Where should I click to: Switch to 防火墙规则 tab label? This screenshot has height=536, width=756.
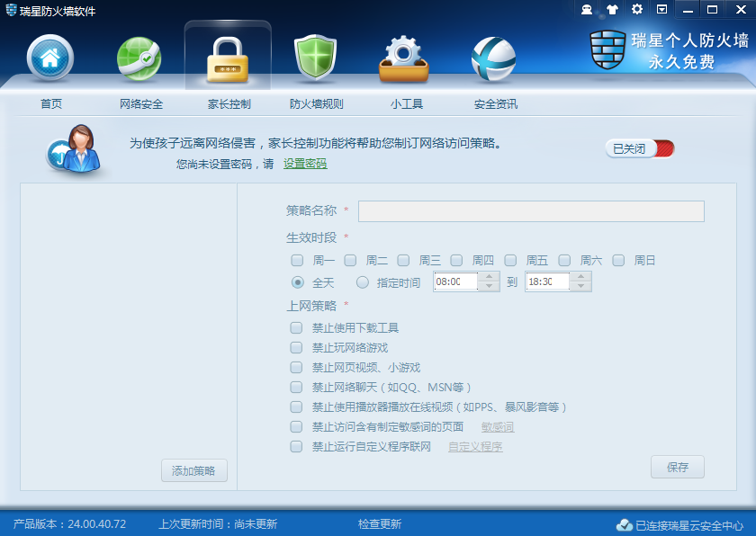coord(316,104)
